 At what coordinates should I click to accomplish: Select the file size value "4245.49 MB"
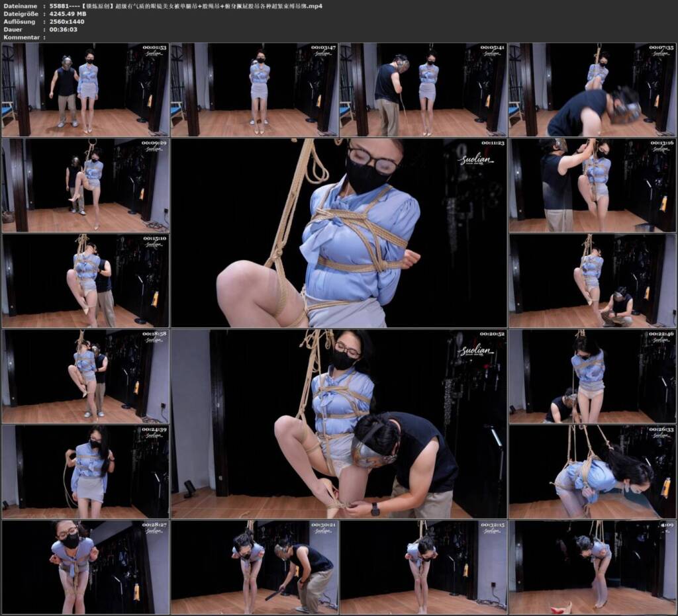[68, 14]
